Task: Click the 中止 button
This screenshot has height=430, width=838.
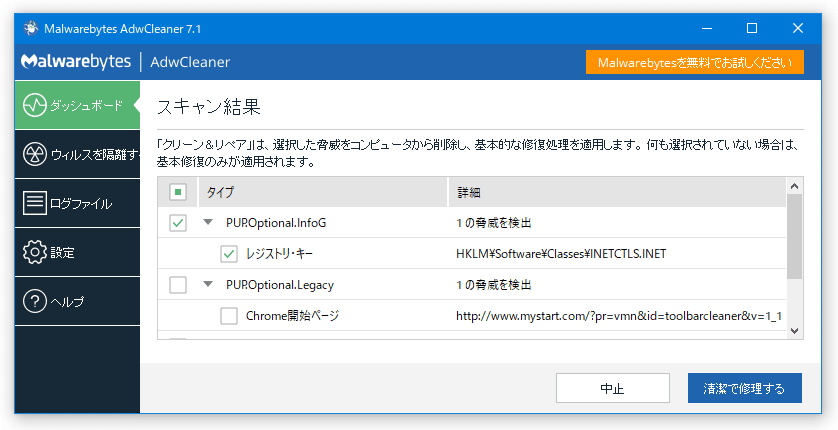Action: coord(612,388)
